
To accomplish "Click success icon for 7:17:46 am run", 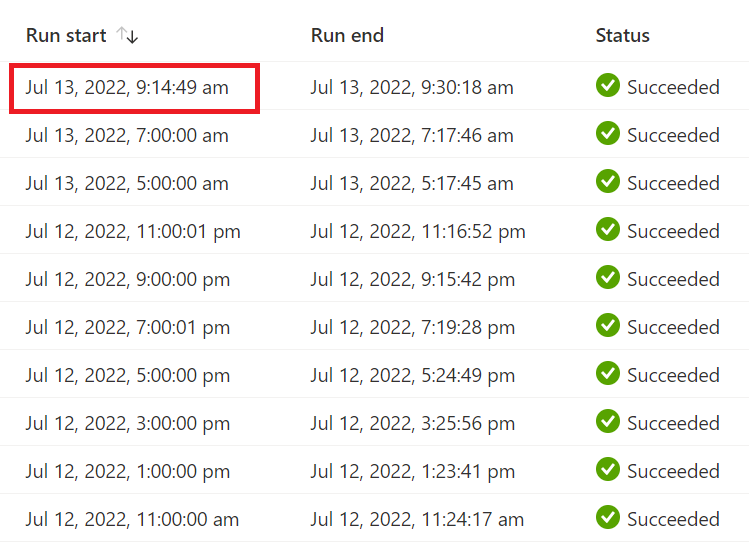I will pos(608,133).
